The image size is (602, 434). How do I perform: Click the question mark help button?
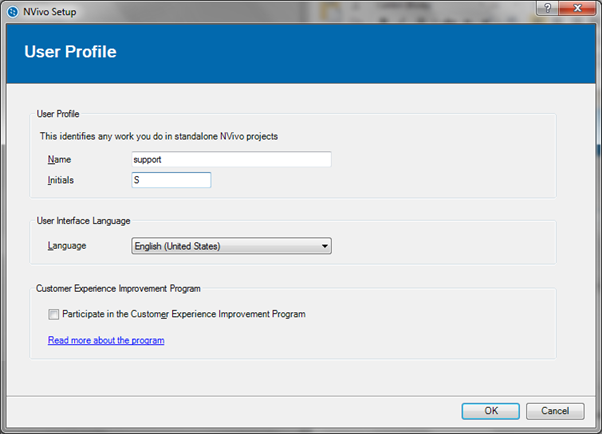coord(549,8)
